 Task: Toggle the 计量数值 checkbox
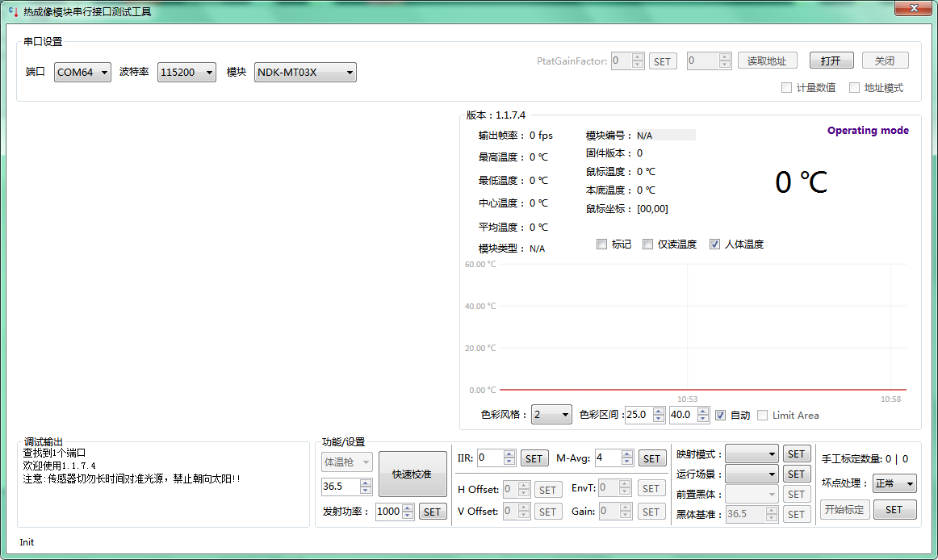[x=787, y=87]
